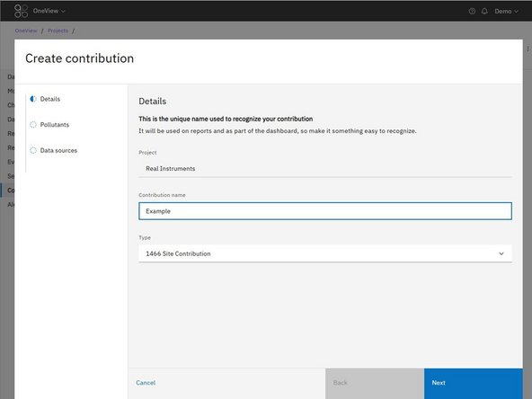This screenshot has height=399, width=532.
Task: Go to the Pollutants step
Action: point(54,125)
